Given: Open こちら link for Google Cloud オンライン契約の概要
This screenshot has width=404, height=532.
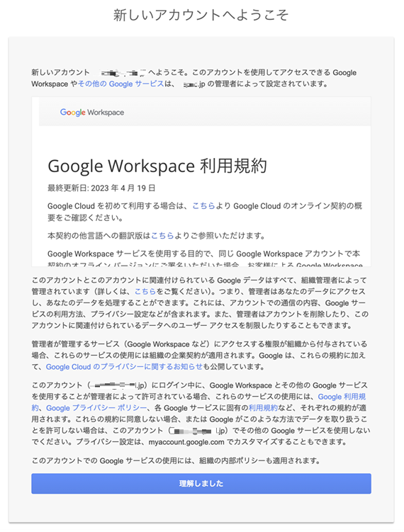Looking at the screenshot, I should click(203, 206).
